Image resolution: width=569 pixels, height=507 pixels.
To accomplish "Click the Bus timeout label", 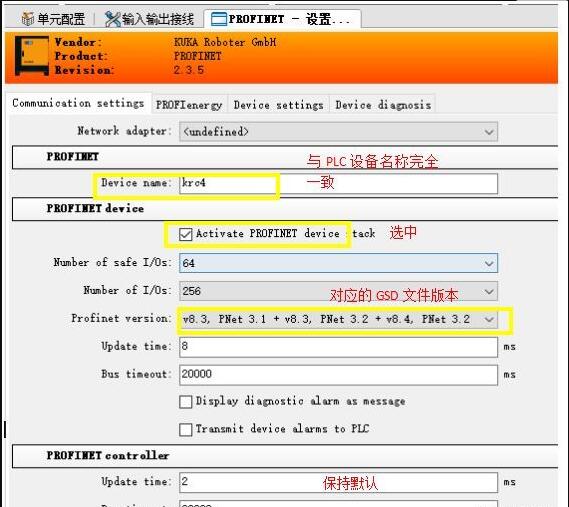I will pyautogui.click(x=136, y=374).
